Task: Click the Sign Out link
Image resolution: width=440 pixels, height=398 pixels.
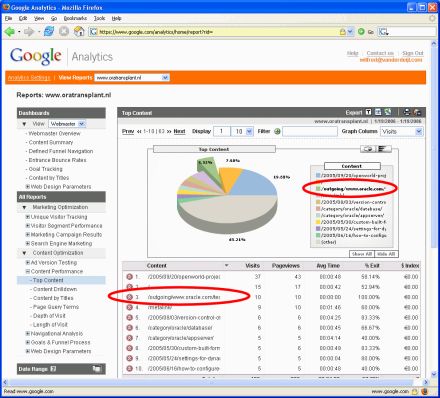Action: 413,53
